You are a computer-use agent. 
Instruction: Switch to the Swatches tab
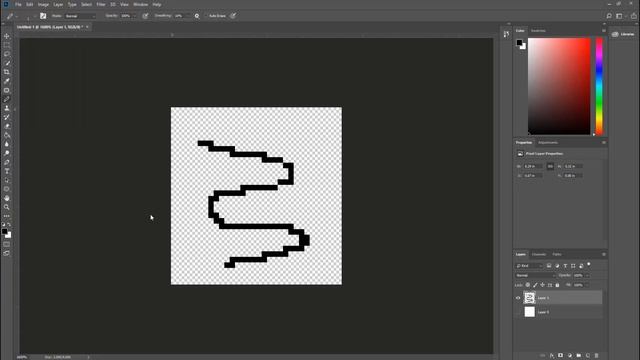pyautogui.click(x=538, y=31)
